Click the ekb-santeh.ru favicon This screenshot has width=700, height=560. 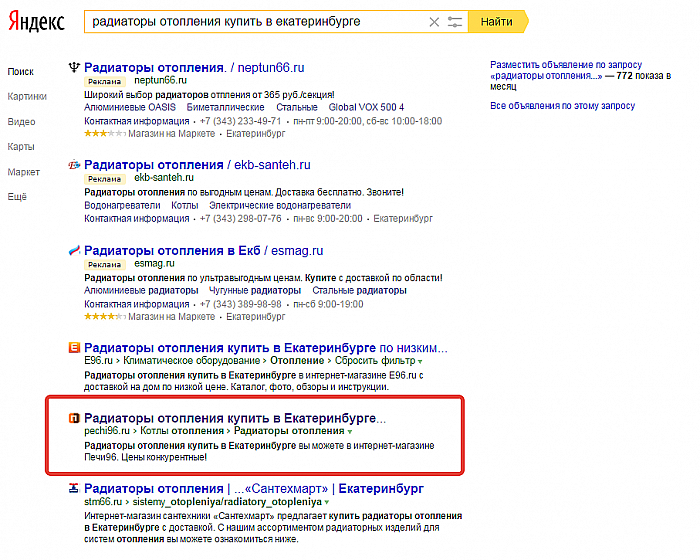[x=74, y=165]
